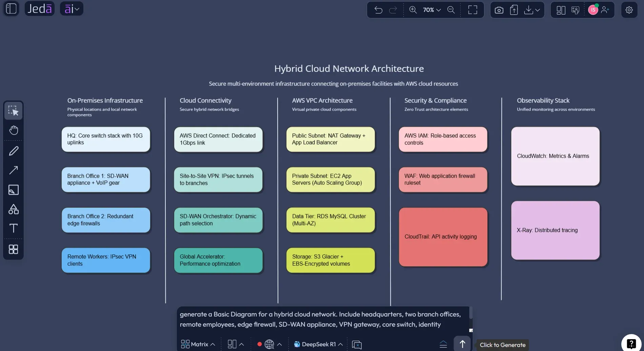
Task: Select CloudTrail API activity logging card
Action: [443, 237]
